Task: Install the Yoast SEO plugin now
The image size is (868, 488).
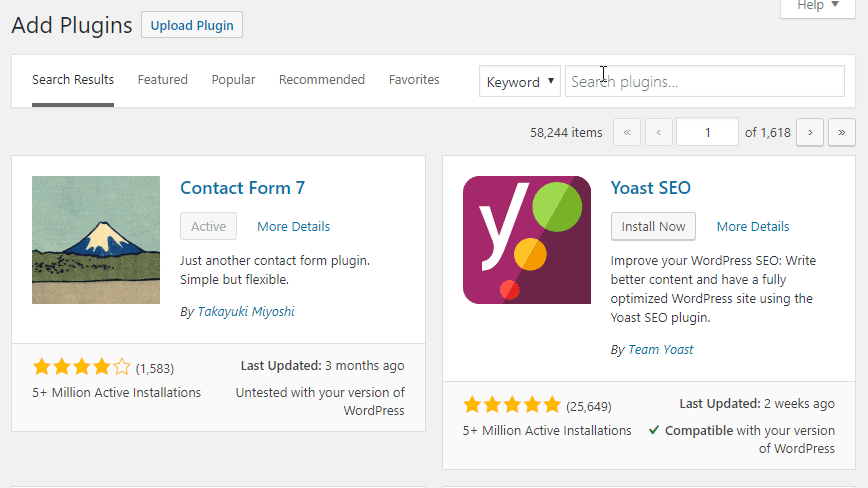Action: coord(653,227)
